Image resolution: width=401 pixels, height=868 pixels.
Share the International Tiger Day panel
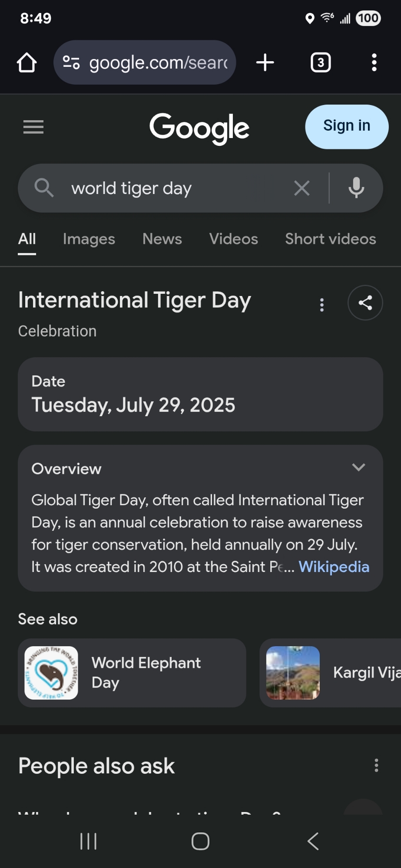[365, 302]
